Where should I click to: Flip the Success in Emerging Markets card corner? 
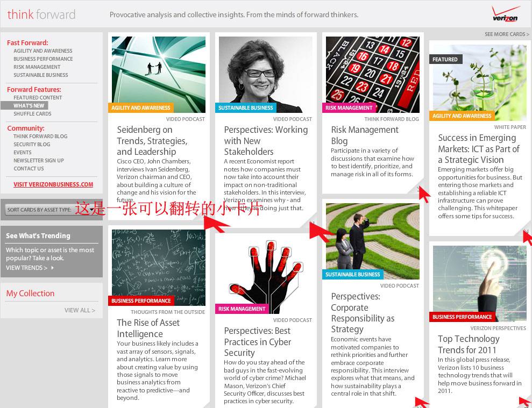[526, 232]
